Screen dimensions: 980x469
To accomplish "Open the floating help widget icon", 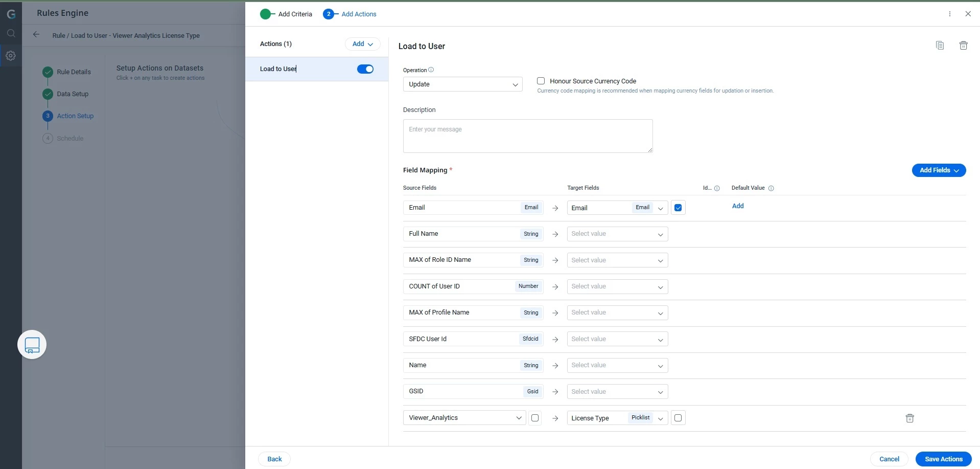I will (32, 345).
